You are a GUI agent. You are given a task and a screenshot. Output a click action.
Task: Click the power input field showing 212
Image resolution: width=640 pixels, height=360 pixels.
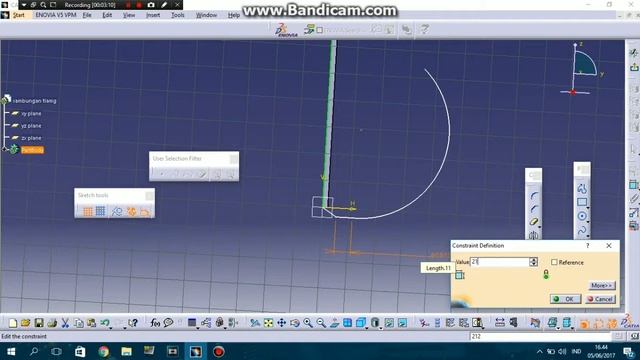coord(540,336)
